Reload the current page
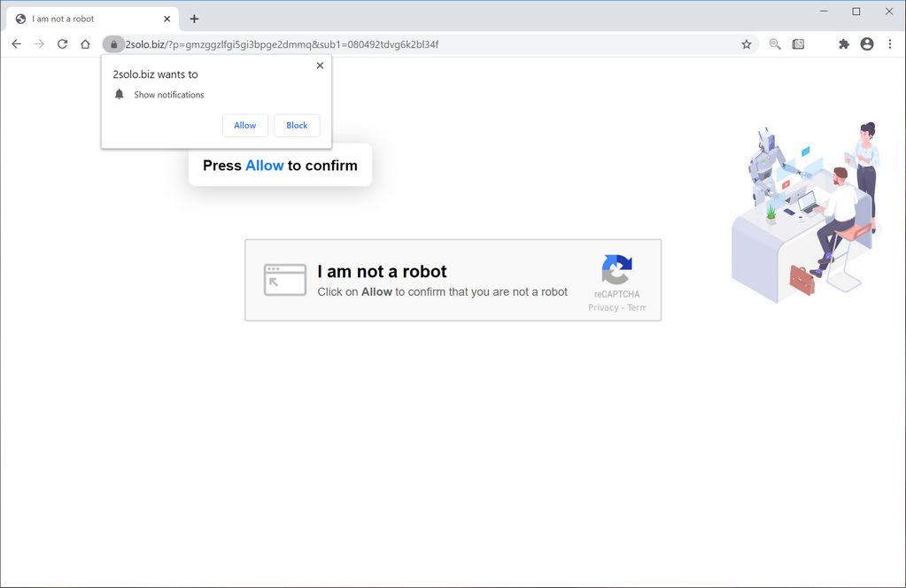This screenshot has height=588, width=906. (x=62, y=43)
